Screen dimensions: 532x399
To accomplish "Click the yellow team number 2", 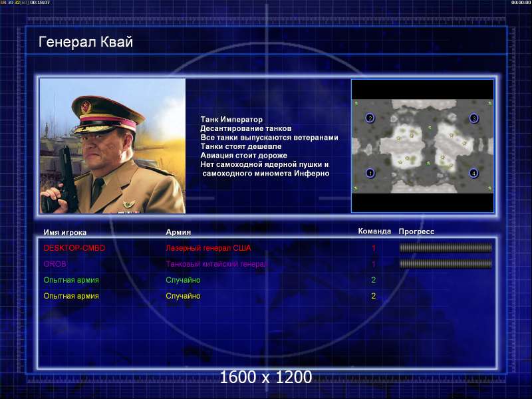I will pos(374,296).
